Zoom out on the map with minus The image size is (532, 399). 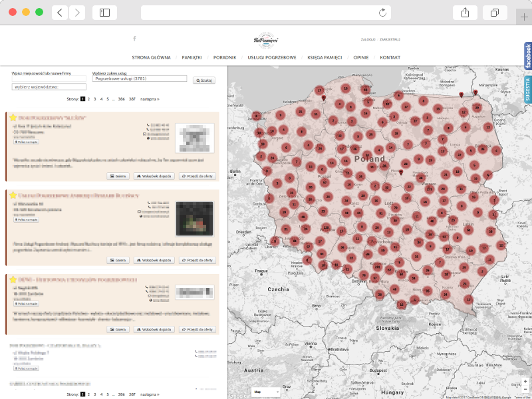(525, 389)
